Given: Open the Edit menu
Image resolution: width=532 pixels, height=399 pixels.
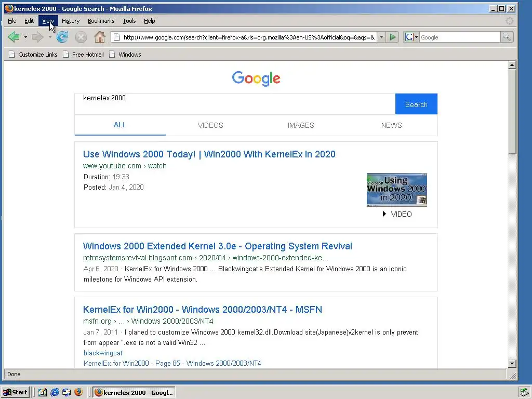Looking at the screenshot, I should [x=29, y=21].
